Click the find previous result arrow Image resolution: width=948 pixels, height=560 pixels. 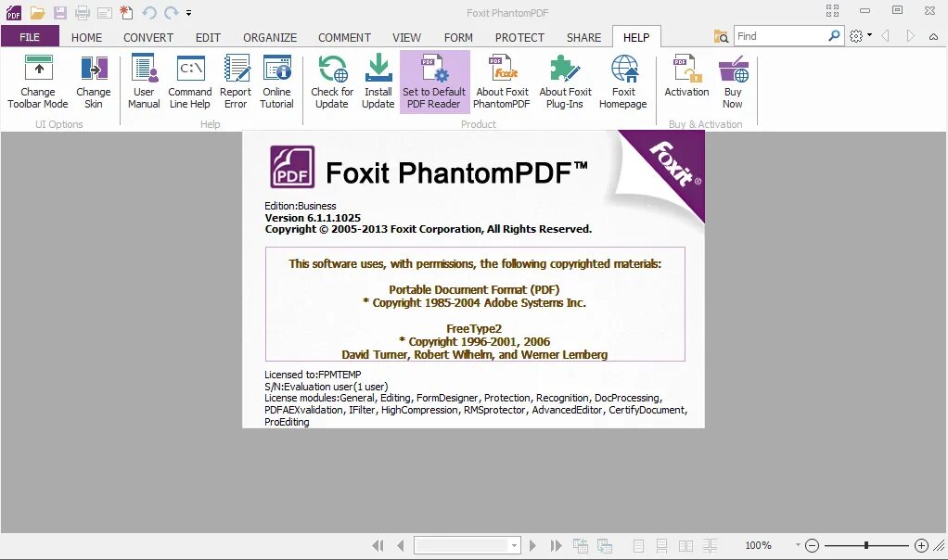886,36
